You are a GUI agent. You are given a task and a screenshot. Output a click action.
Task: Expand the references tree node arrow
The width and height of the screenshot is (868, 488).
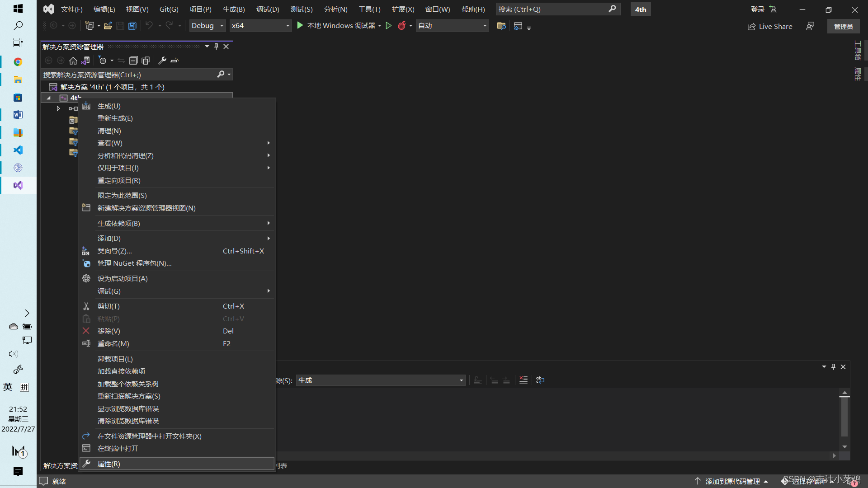coord(58,108)
